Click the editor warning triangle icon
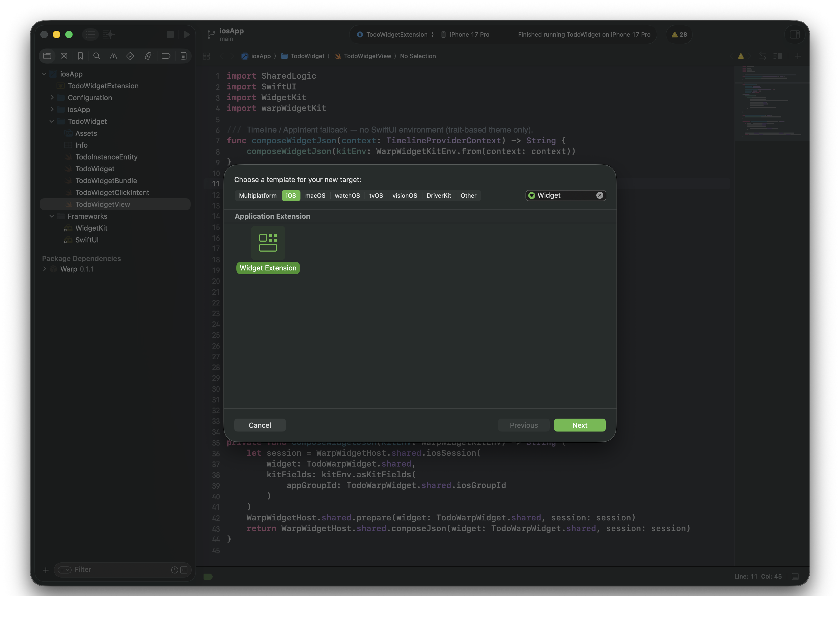 pos(741,56)
